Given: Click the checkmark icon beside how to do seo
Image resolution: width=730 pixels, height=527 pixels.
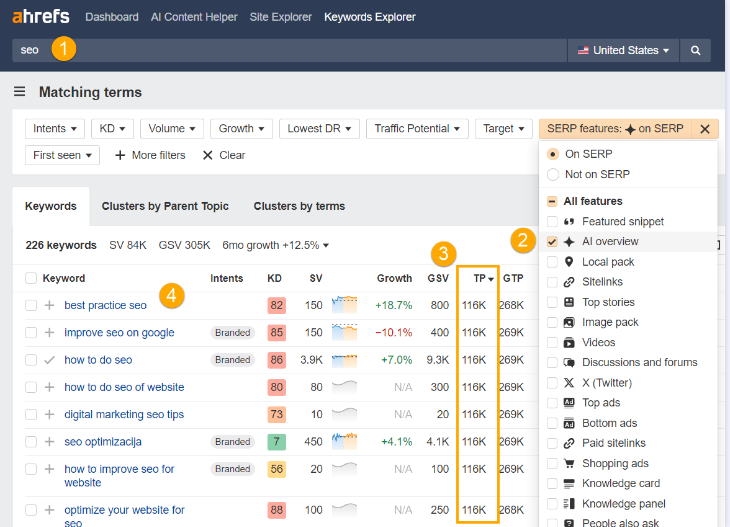Looking at the screenshot, I should tap(49, 360).
